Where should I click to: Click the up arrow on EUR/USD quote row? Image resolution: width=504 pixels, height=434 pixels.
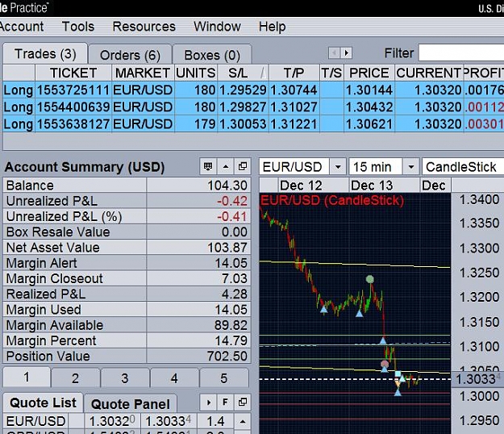pos(243,421)
